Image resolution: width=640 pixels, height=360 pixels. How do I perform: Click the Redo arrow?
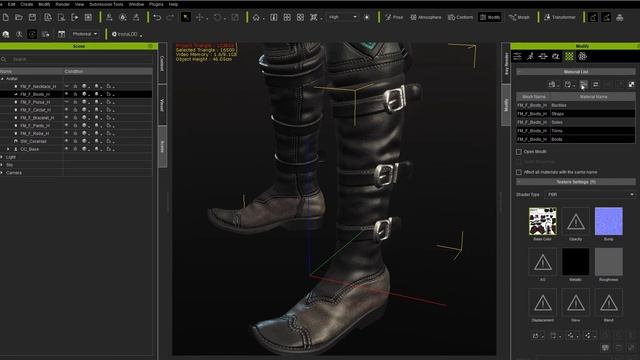[x=170, y=17]
